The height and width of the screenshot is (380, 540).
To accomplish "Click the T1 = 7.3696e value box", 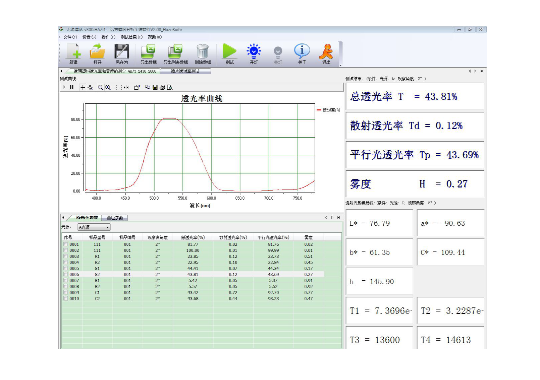I will (379, 311).
